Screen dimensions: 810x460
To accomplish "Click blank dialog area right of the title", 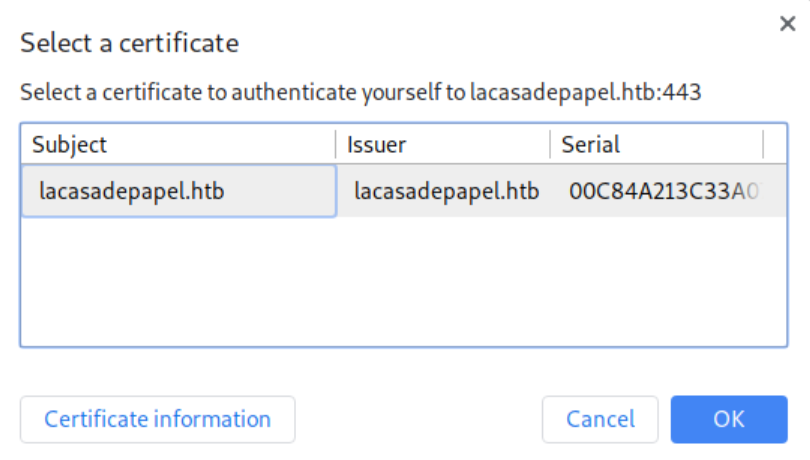I will tap(500, 43).
